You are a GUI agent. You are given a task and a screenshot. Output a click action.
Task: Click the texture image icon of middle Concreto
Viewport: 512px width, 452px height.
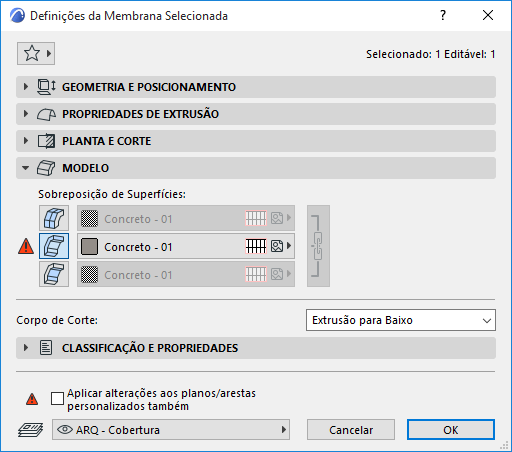(277, 246)
